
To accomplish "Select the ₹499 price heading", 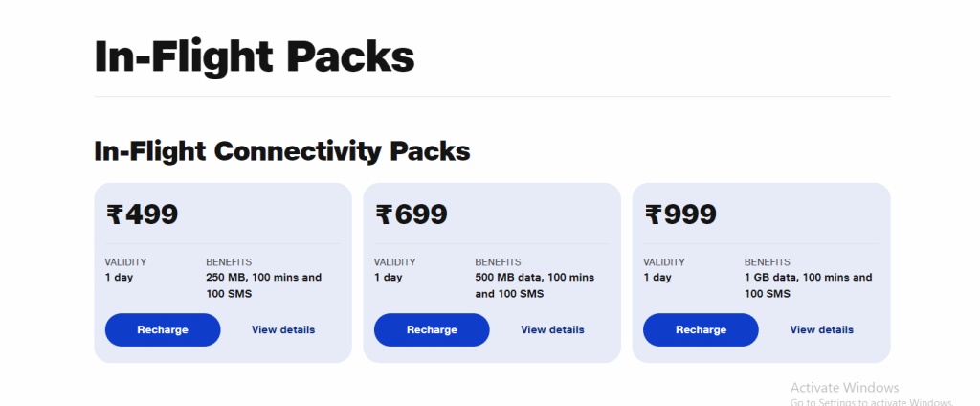I will [x=143, y=214].
